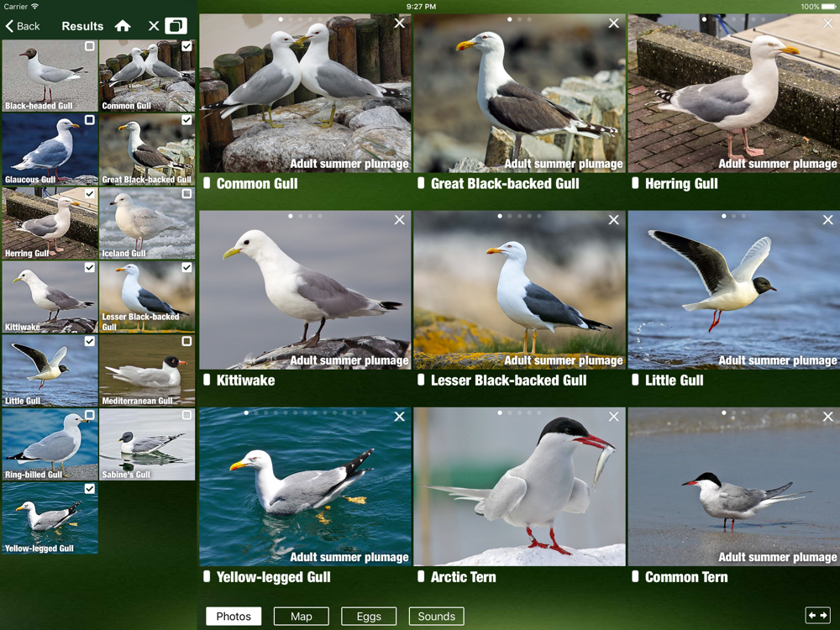Show the Eggs tab

click(369, 616)
